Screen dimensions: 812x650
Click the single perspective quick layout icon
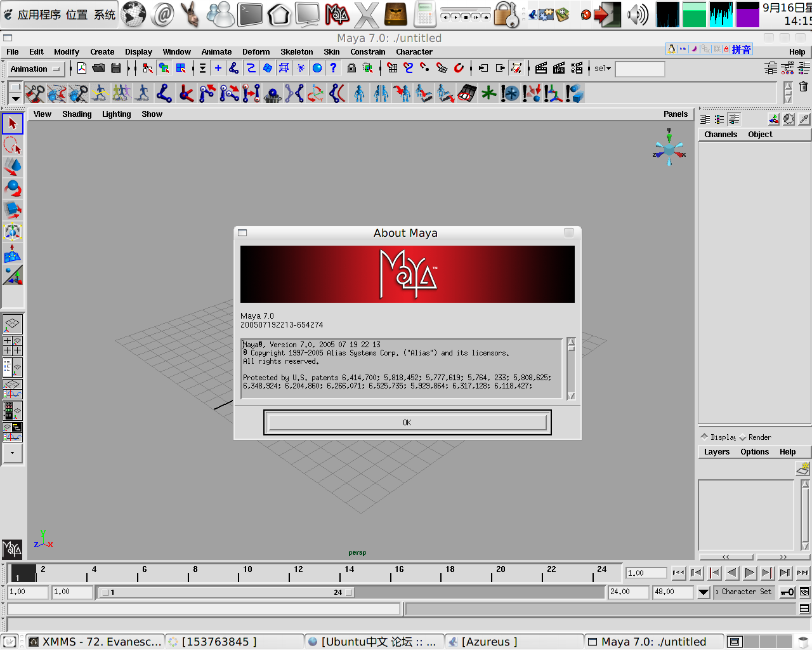click(13, 324)
